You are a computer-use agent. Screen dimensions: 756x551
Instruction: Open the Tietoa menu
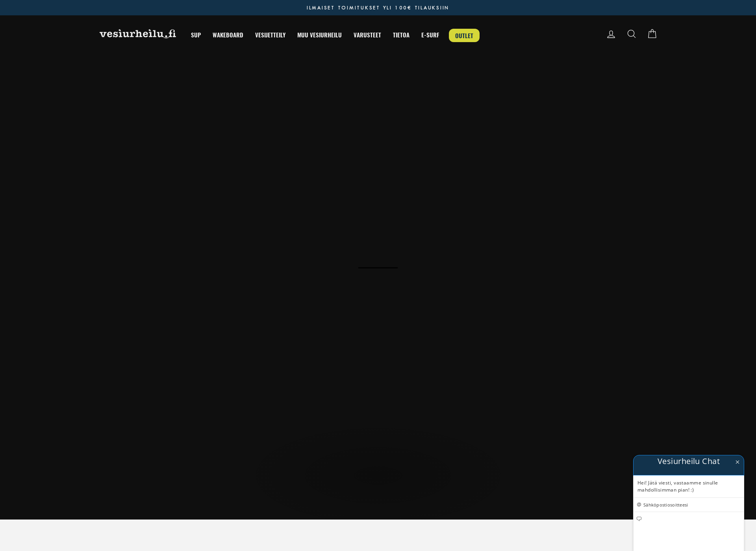coord(401,35)
